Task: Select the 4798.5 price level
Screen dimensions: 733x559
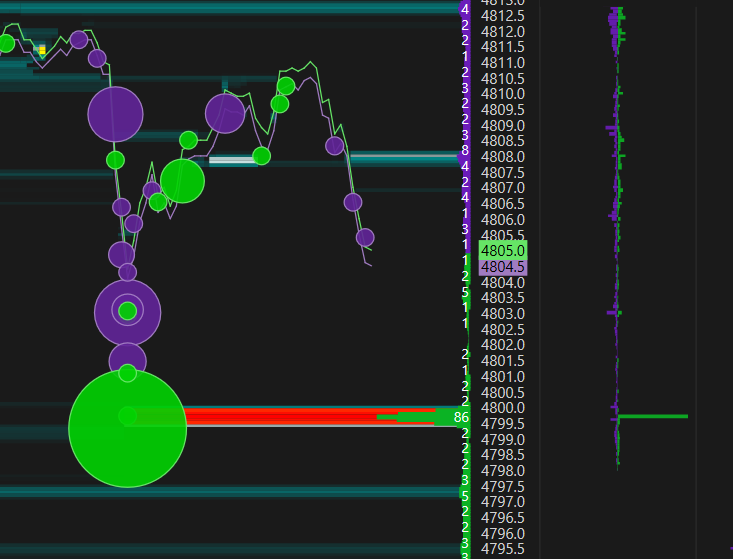Action: pyautogui.click(x=503, y=455)
